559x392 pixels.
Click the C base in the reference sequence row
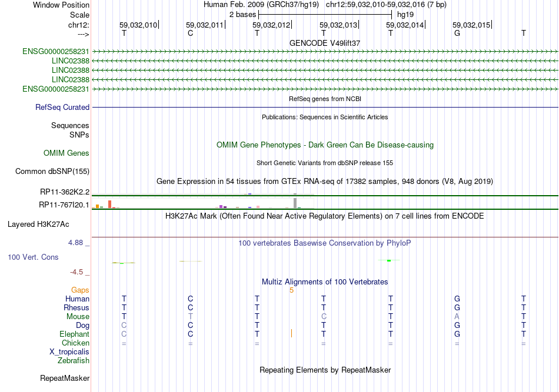[x=191, y=33]
